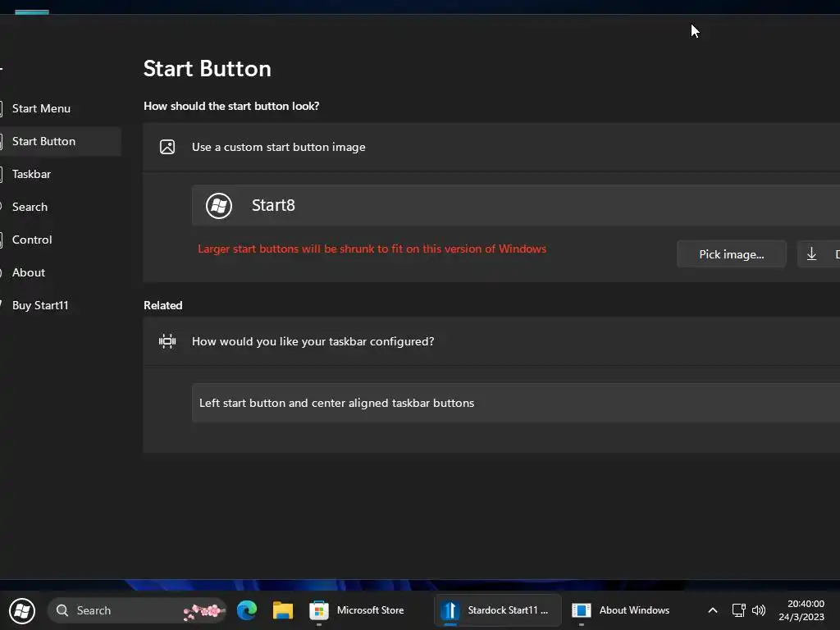Image resolution: width=840 pixels, height=630 pixels.
Task: Click the cherry blossom search highlight icon
Action: coord(203,611)
